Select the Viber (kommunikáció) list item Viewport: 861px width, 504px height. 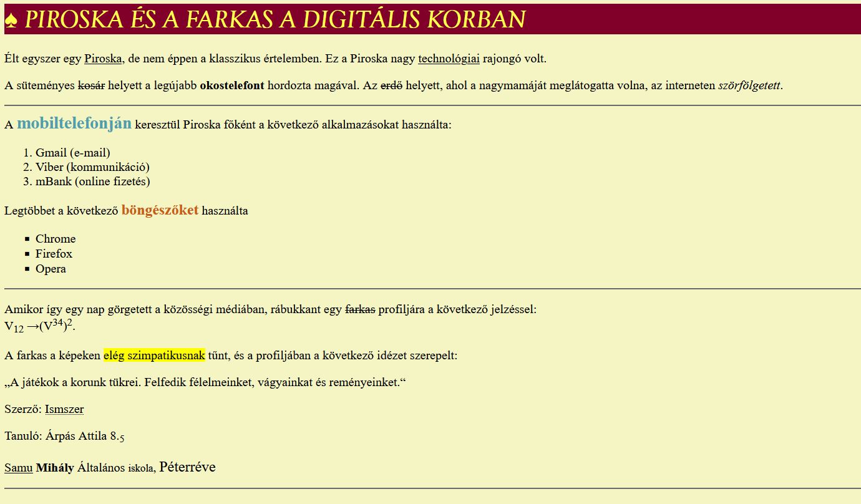[92, 167]
